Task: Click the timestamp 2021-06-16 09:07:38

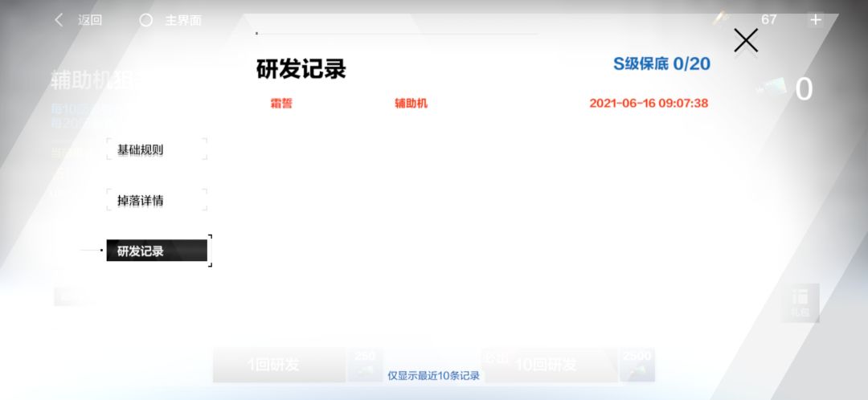Action: point(649,104)
